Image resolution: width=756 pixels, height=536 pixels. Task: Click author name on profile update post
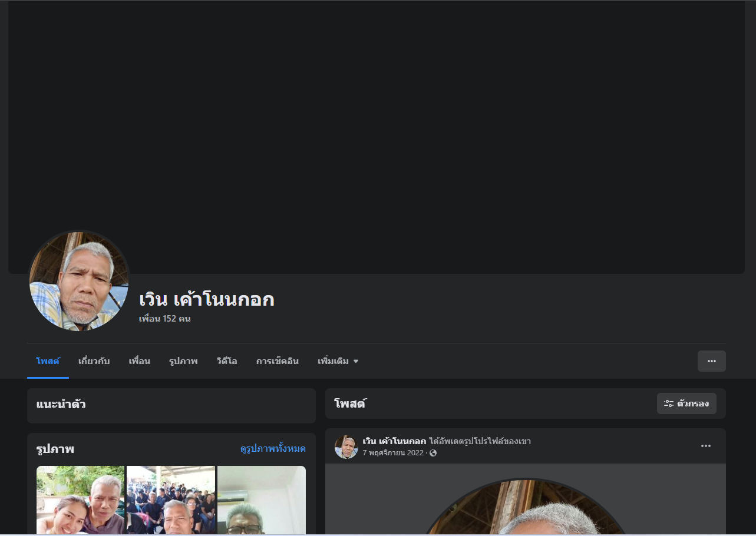[x=394, y=441]
